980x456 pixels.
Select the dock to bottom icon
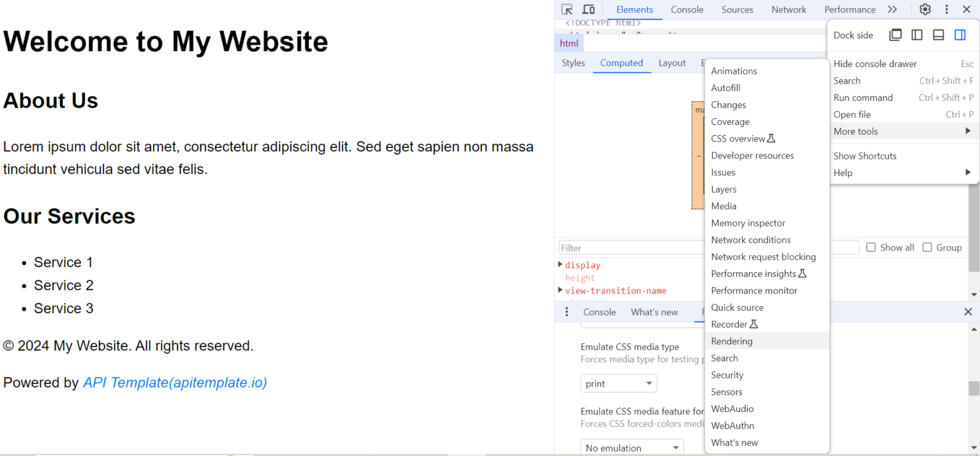pos(938,34)
